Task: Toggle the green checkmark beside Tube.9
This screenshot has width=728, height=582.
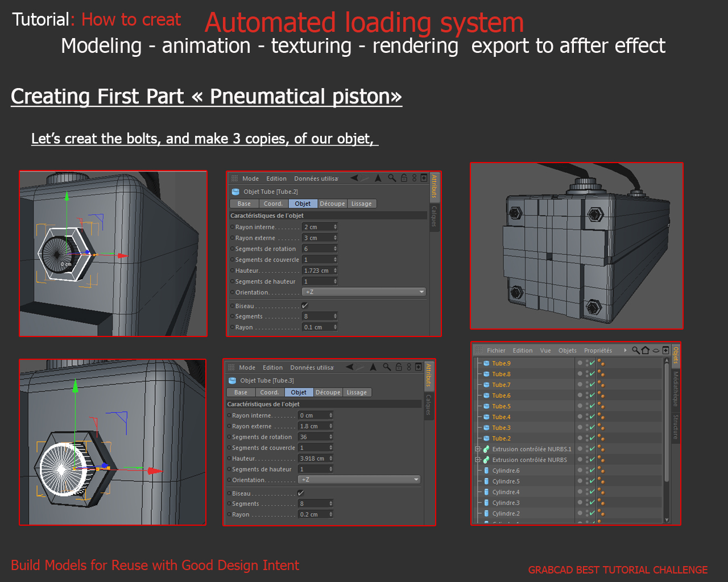Action: point(591,363)
